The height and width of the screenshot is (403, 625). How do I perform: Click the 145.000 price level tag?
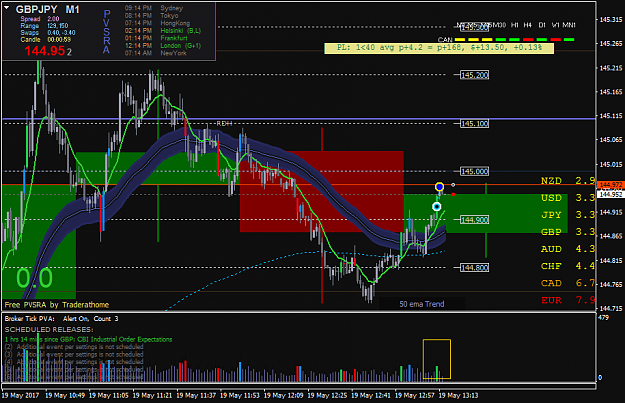[474, 171]
